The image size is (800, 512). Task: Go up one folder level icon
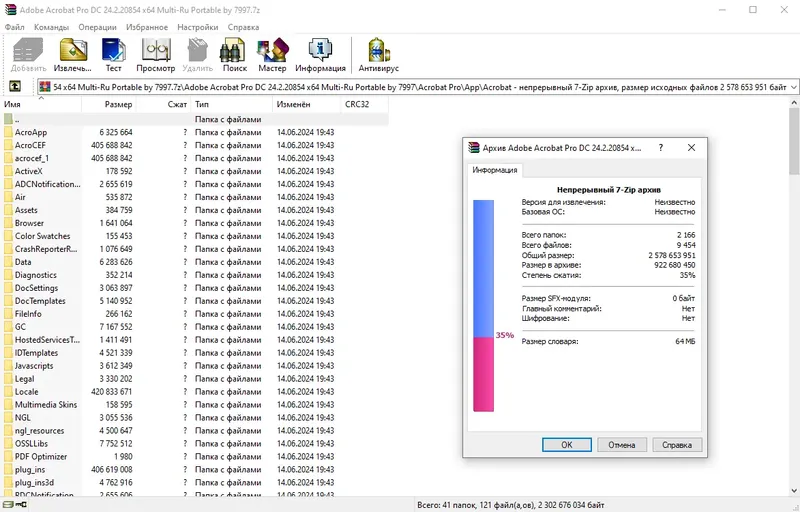coord(15,87)
